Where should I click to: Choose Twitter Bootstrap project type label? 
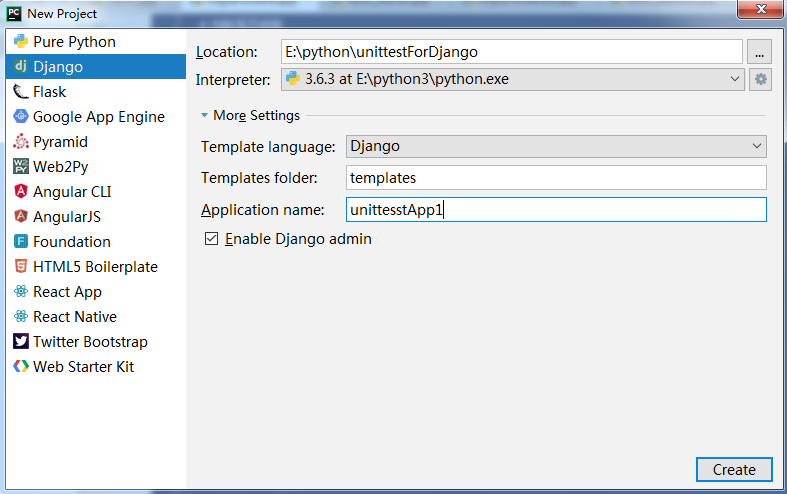[90, 342]
